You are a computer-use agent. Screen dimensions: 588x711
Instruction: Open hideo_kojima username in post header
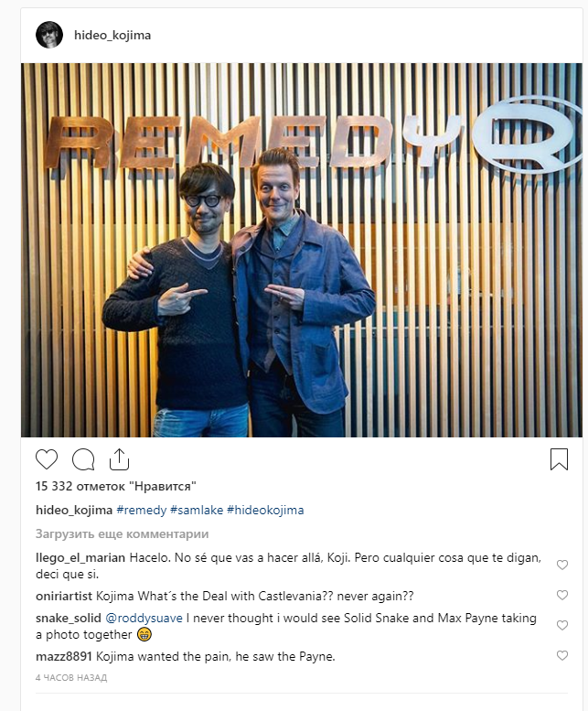click(112, 36)
